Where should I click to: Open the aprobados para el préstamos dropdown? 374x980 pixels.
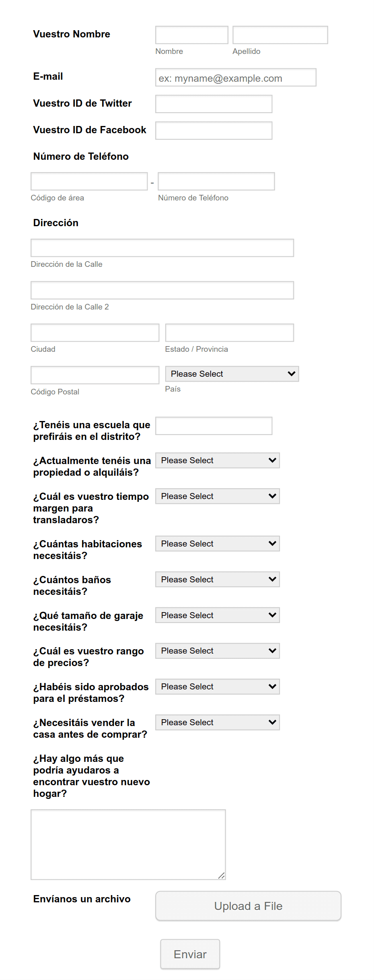(x=217, y=686)
